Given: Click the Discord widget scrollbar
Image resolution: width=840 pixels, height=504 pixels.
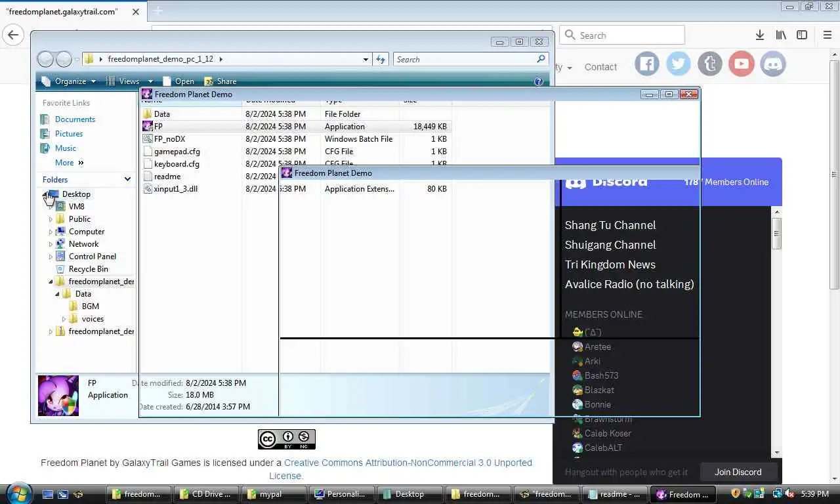Looking at the screenshot, I should [777, 232].
